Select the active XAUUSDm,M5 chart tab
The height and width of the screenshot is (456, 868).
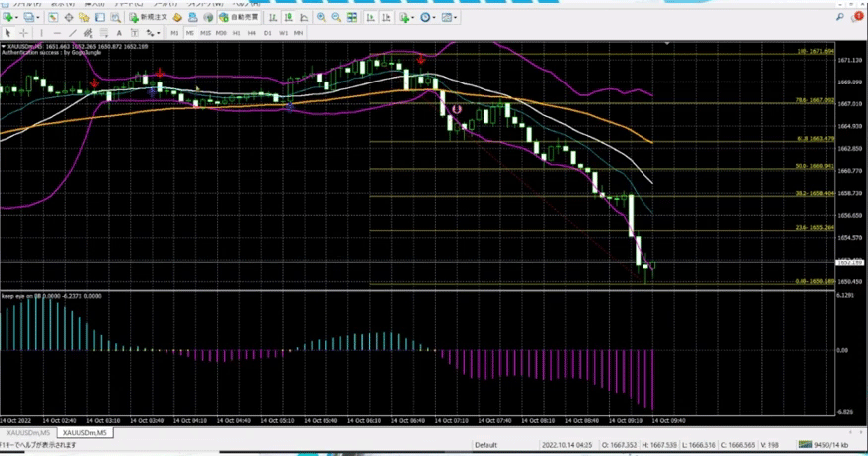point(85,433)
